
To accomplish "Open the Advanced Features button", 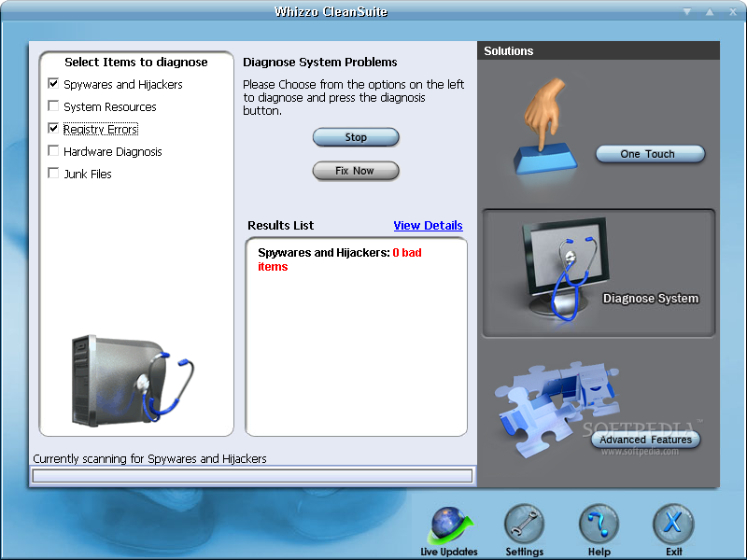I will [645, 440].
